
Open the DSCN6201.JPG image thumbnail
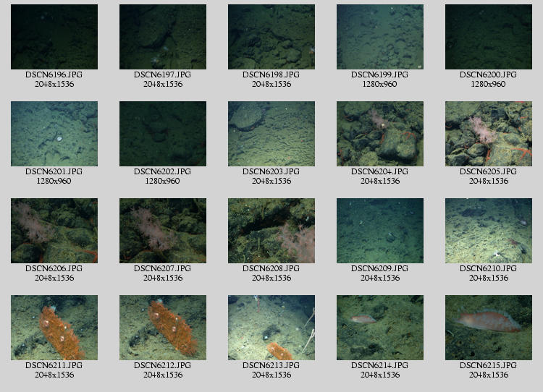click(54, 134)
